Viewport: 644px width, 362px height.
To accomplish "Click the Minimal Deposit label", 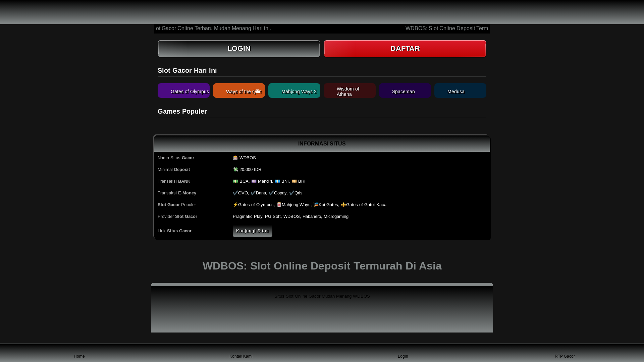I will (x=174, y=170).
